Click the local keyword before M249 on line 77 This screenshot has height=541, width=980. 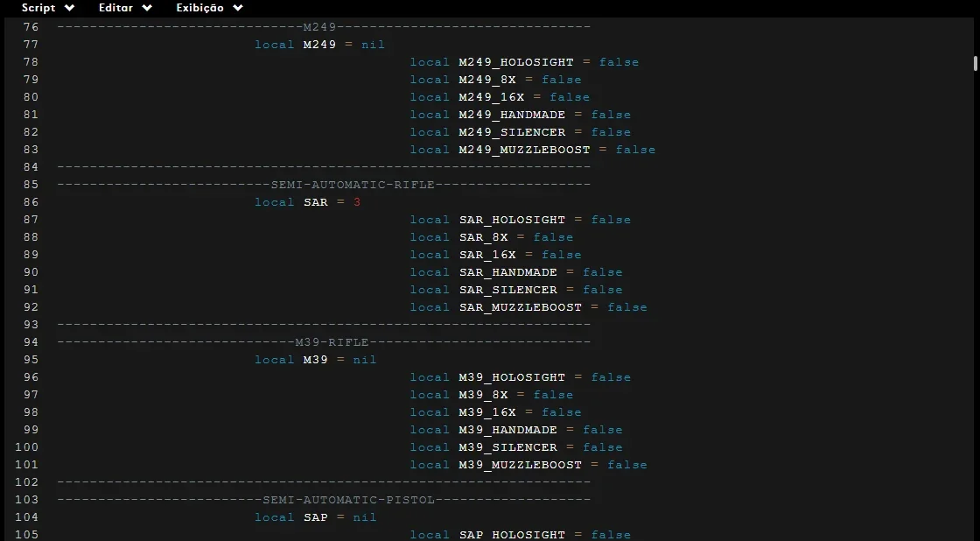(x=275, y=45)
